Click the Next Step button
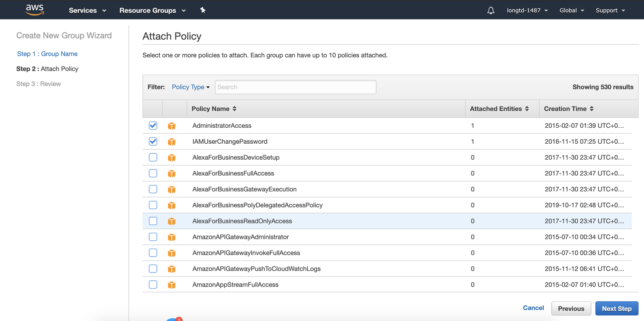Screen dimensions: 644x321 616,309
